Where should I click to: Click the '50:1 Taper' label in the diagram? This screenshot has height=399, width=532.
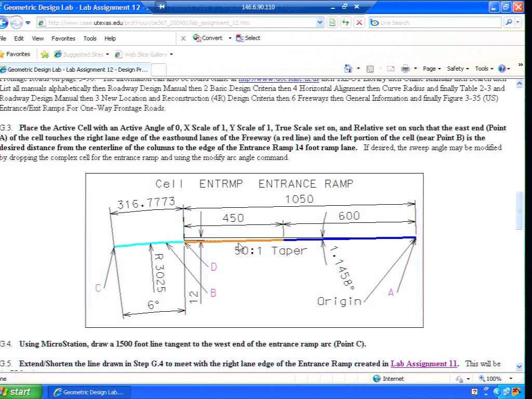tap(271, 251)
